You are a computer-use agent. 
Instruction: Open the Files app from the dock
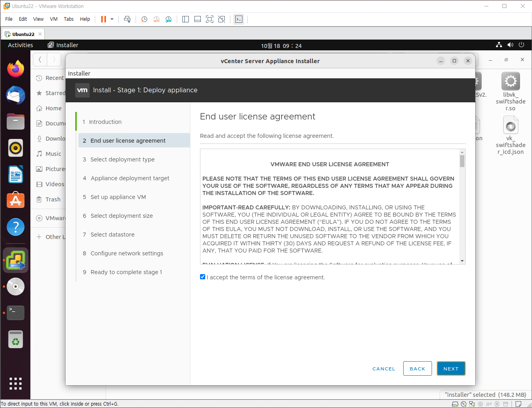click(x=16, y=121)
